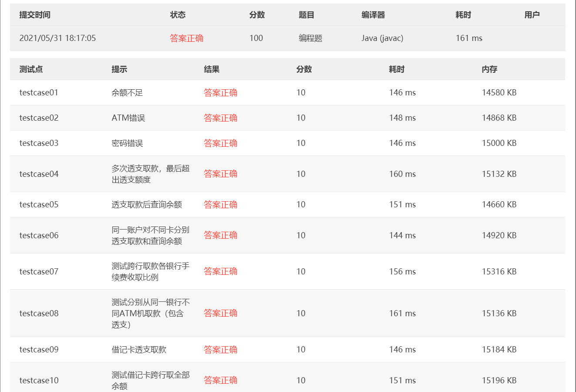Click the overall score 100
The image size is (576, 392).
(x=256, y=38)
